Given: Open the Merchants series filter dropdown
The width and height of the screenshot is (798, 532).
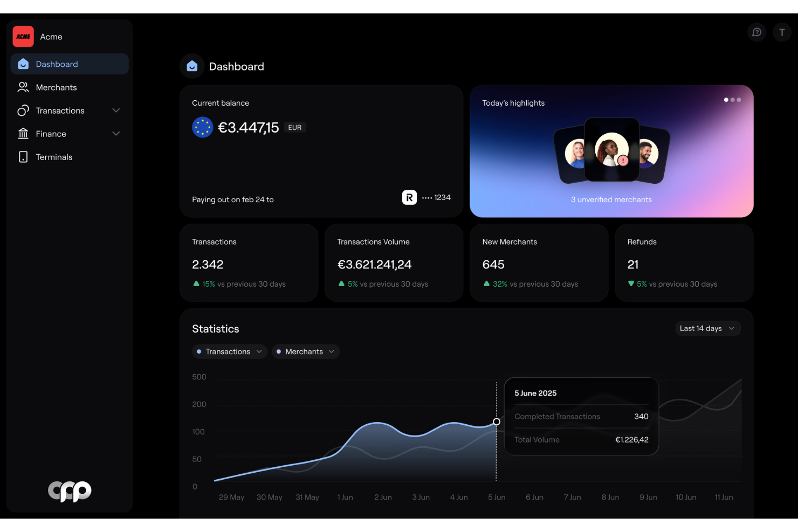Looking at the screenshot, I should tap(306, 351).
